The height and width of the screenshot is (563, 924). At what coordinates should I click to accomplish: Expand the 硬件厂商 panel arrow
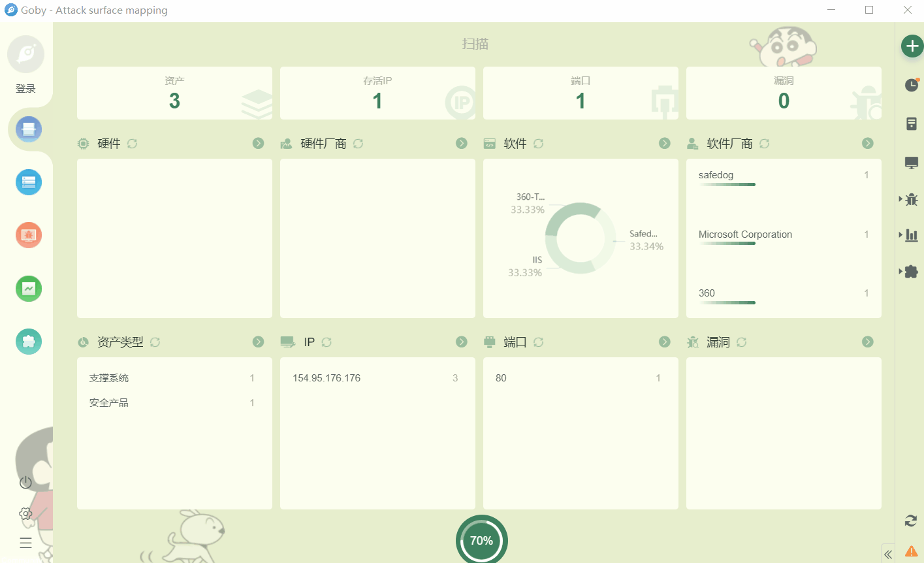click(x=462, y=143)
